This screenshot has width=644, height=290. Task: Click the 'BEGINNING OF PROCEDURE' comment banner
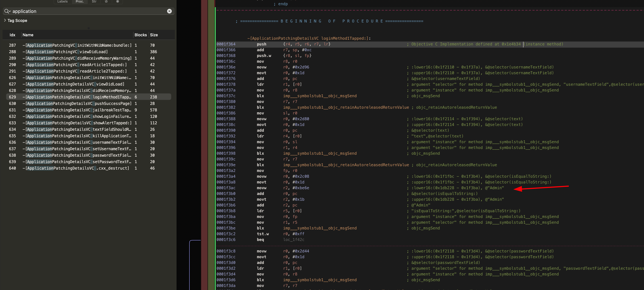point(330,21)
